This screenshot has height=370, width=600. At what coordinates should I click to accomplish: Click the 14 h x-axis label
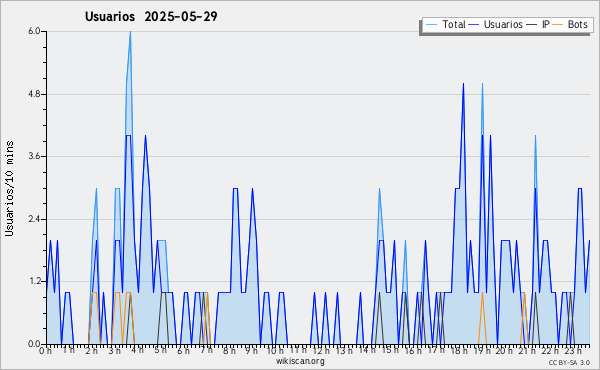tap(367, 350)
